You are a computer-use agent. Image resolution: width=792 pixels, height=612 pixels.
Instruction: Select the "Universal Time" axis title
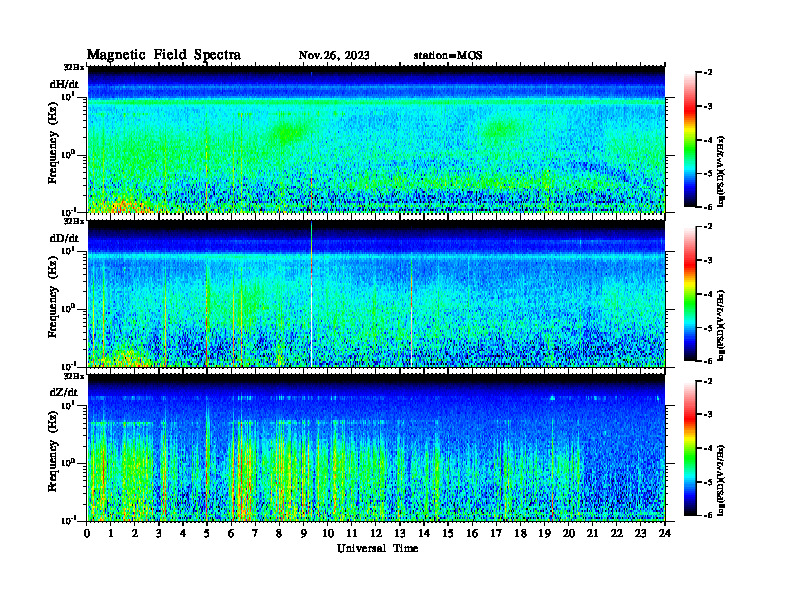pyautogui.click(x=377, y=548)
